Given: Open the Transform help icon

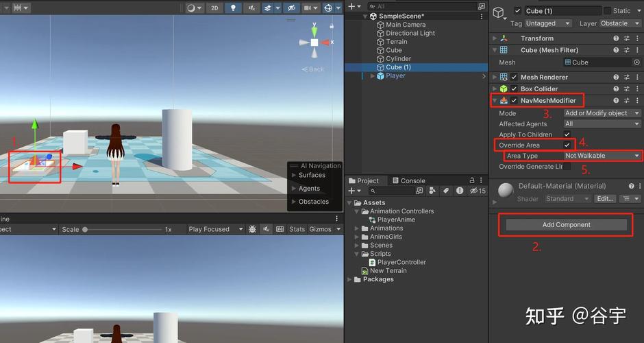Looking at the screenshot, I should 616,38.
